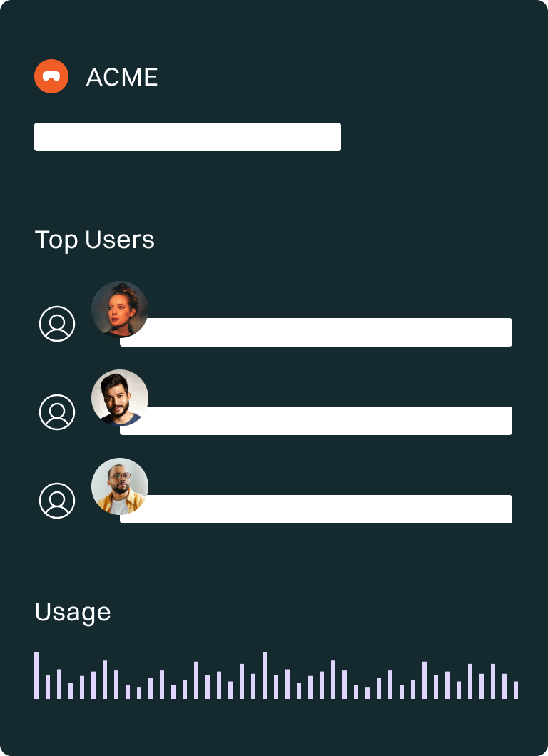
Task: Select the first tall bar in Usage chart
Action: point(36,675)
